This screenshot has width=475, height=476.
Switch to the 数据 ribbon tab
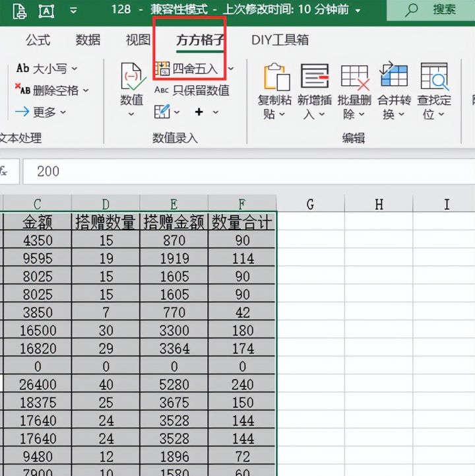point(88,40)
